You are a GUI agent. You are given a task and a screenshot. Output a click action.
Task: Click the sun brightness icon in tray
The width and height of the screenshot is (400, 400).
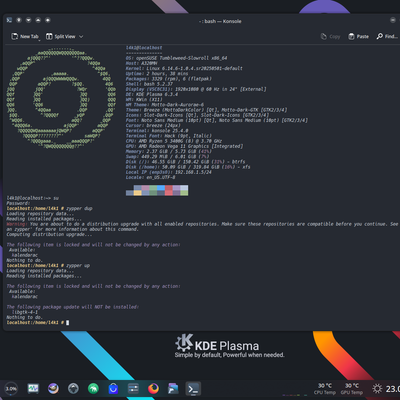377,389
